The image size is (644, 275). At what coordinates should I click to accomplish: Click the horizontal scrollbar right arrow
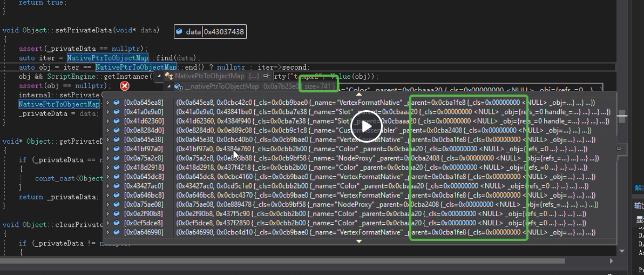click(612, 260)
